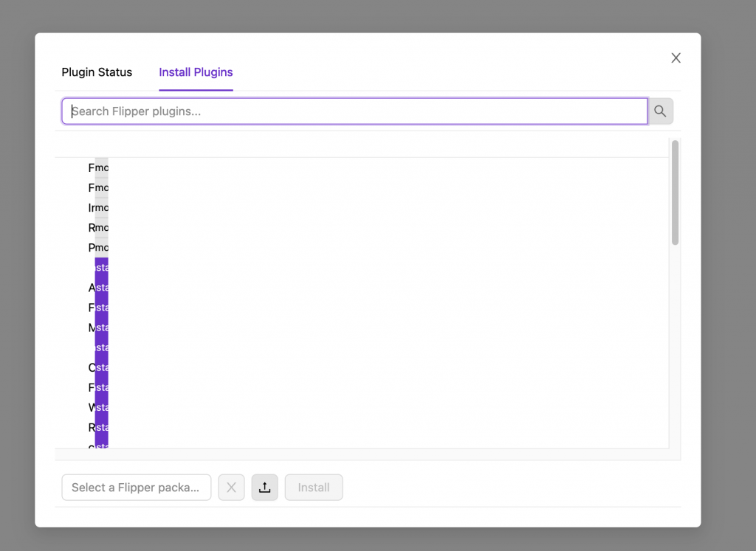This screenshot has width=756, height=551.
Task: Focus the Search Flipper plugins field
Action: [x=355, y=111]
